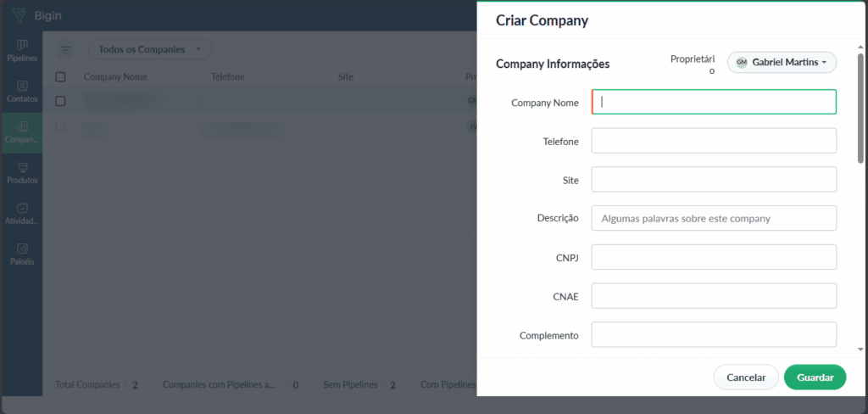This screenshot has height=414, width=868.
Task: Expand the Todos os Companies view dropdown
Action: [150, 50]
